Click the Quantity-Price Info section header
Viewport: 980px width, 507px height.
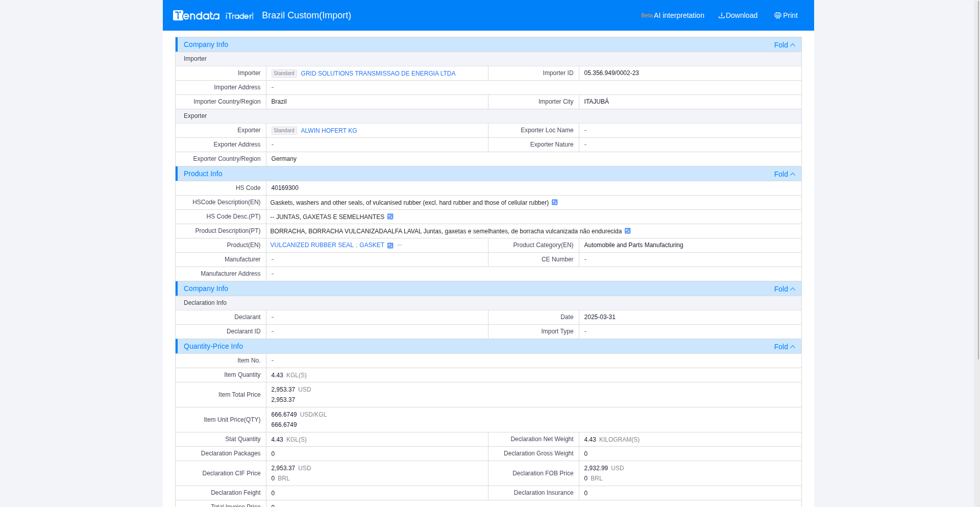click(x=488, y=346)
